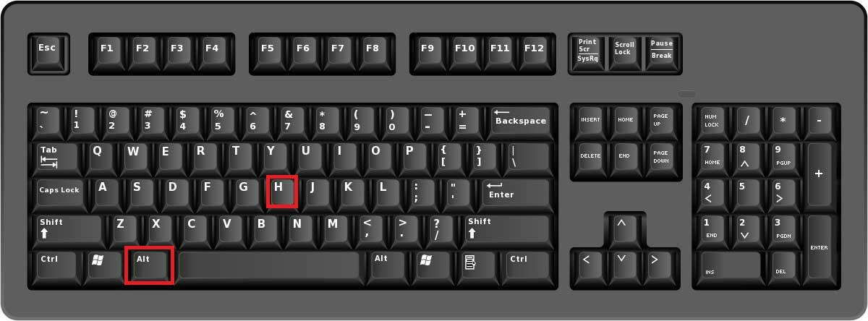
Task: Click the down arrow key
Action: [x=621, y=264]
